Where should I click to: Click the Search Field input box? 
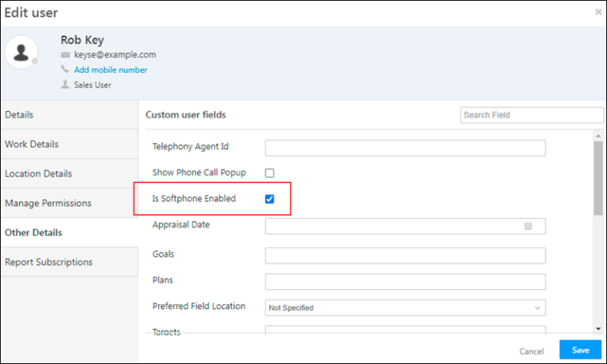coord(531,115)
